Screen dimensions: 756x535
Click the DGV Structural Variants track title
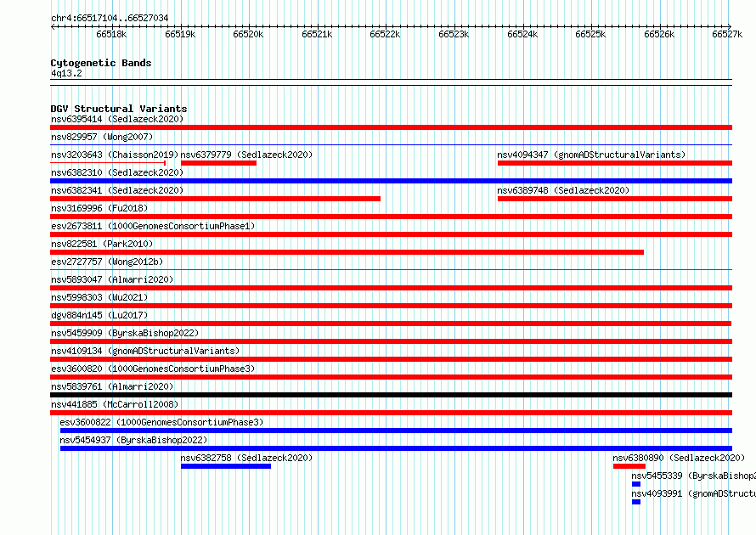point(119,109)
